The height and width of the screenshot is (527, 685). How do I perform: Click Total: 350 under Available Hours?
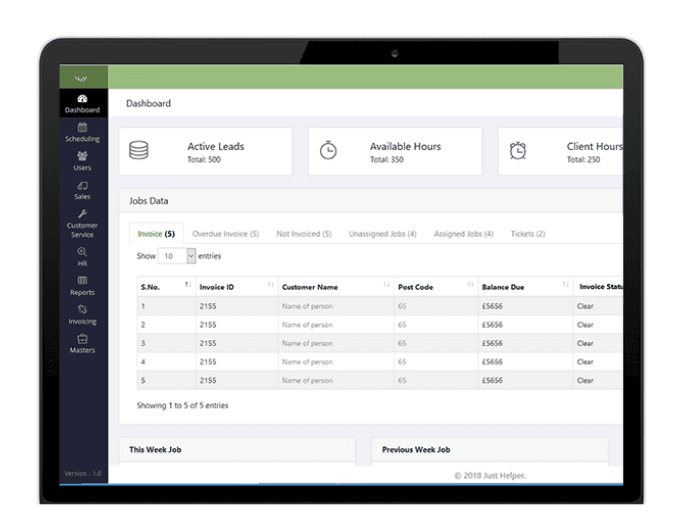point(387,159)
